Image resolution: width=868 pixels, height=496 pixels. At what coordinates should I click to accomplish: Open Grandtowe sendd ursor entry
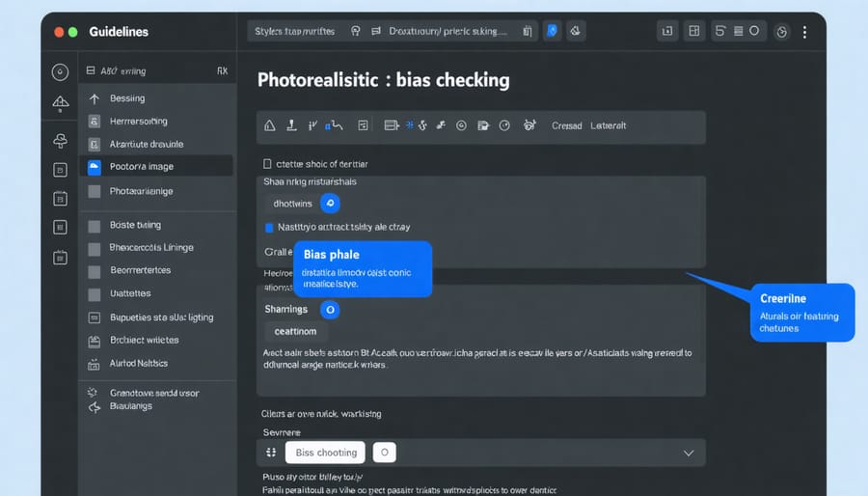[x=154, y=393]
